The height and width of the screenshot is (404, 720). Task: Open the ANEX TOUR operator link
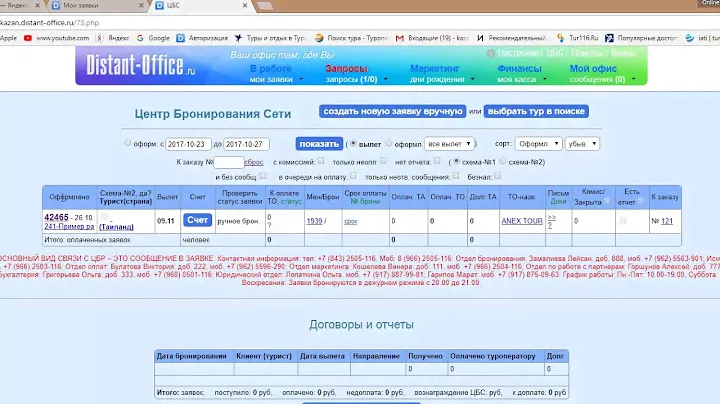click(520, 220)
